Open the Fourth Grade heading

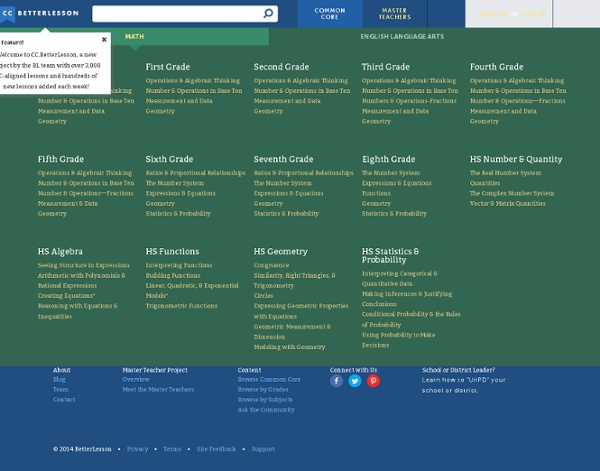(x=496, y=67)
